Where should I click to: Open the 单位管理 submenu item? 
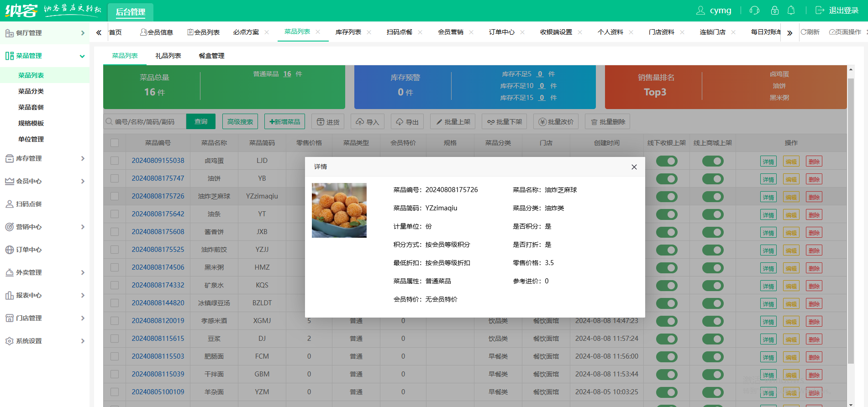(31, 139)
